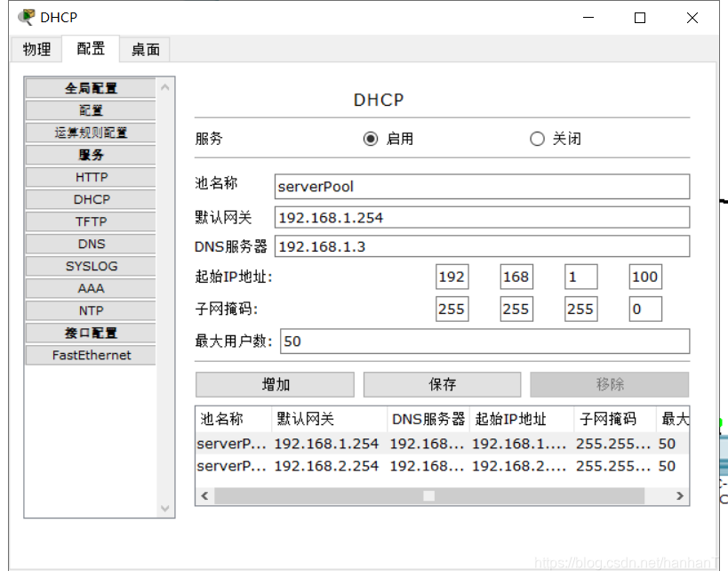Click the DHCP window title icon

[26, 17]
